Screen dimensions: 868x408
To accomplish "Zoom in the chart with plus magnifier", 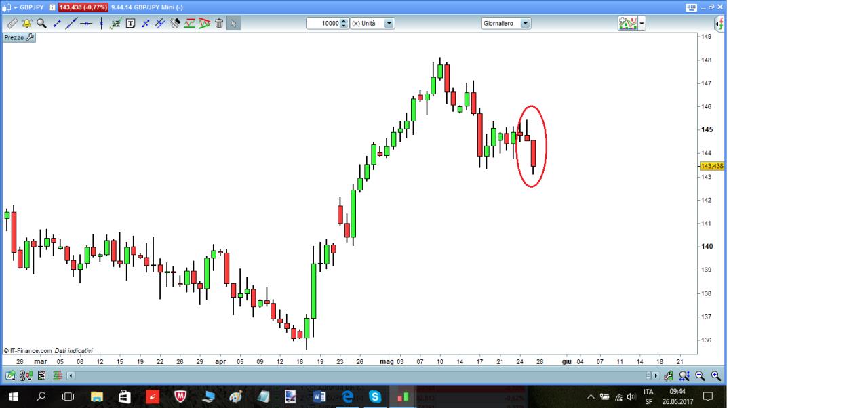I will pos(715,375).
